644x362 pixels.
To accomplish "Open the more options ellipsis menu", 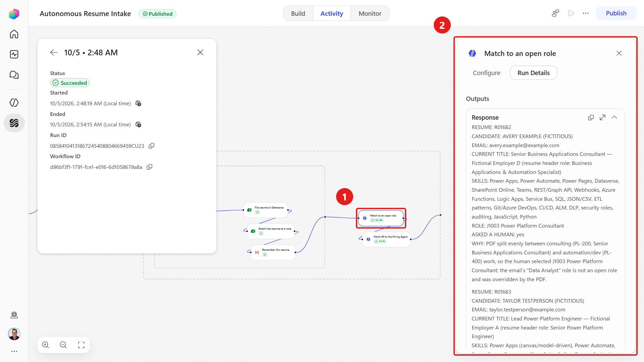I will 586,13.
